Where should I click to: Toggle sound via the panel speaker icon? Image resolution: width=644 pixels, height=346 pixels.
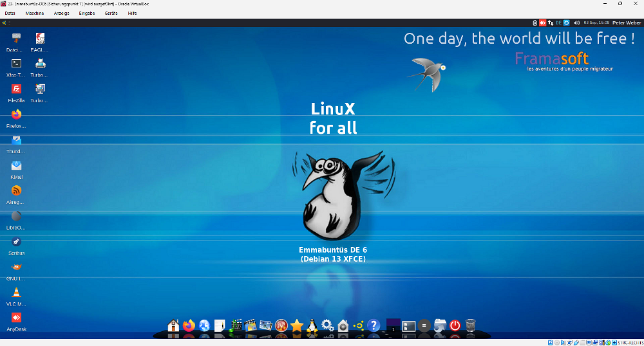click(576, 23)
